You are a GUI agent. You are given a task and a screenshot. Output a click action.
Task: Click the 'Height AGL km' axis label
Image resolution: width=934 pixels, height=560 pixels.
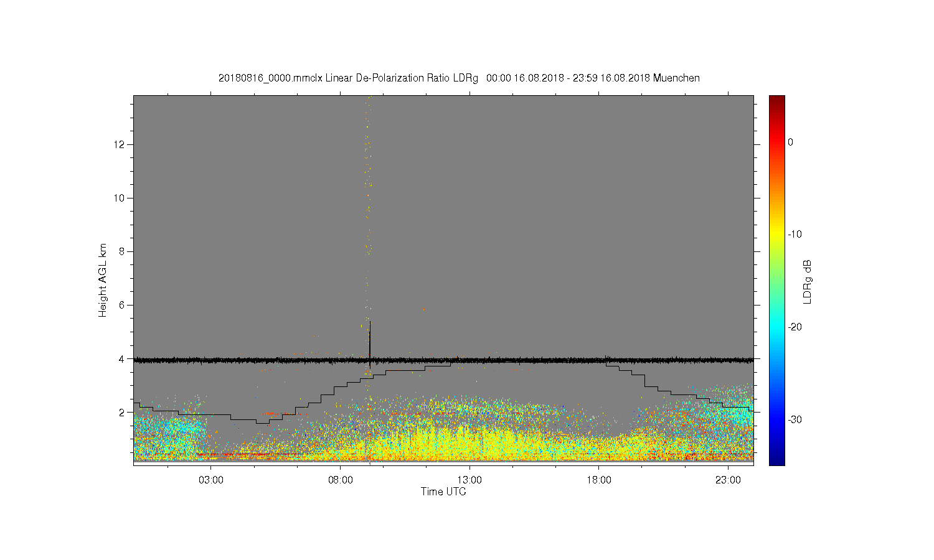click(103, 280)
